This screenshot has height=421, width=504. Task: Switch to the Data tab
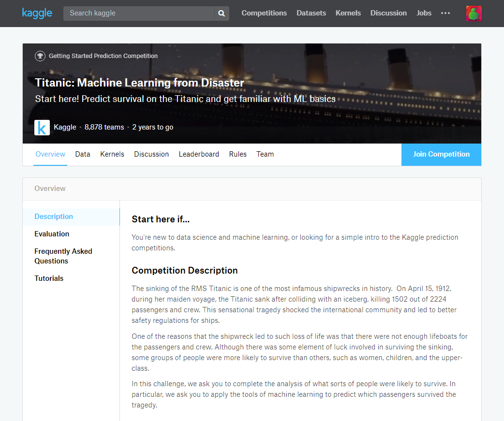coord(83,154)
